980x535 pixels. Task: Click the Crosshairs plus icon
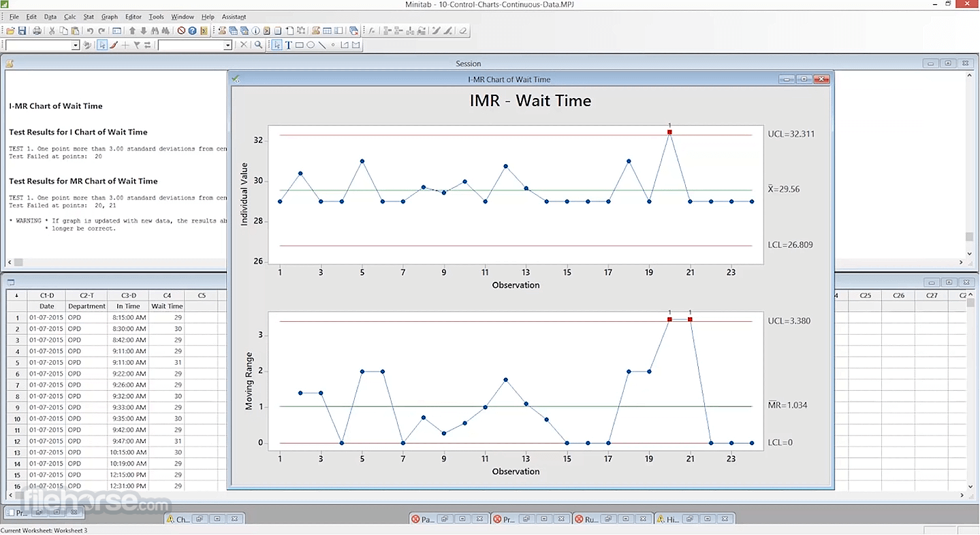(125, 45)
